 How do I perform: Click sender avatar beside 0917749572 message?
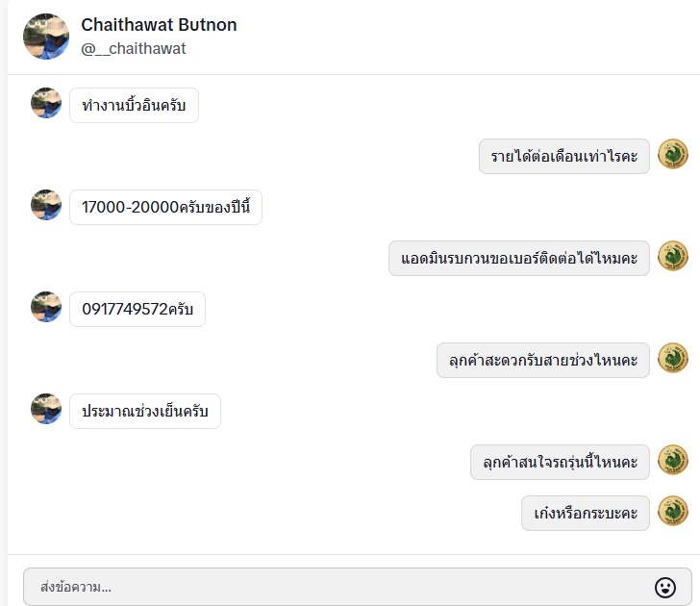pyautogui.click(x=46, y=308)
